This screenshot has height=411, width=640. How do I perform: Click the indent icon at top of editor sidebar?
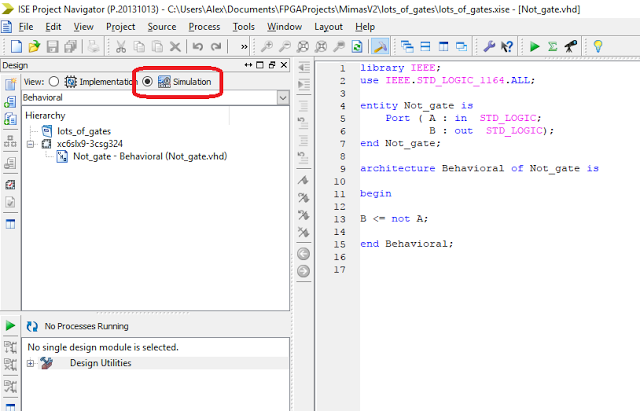coord(304,67)
